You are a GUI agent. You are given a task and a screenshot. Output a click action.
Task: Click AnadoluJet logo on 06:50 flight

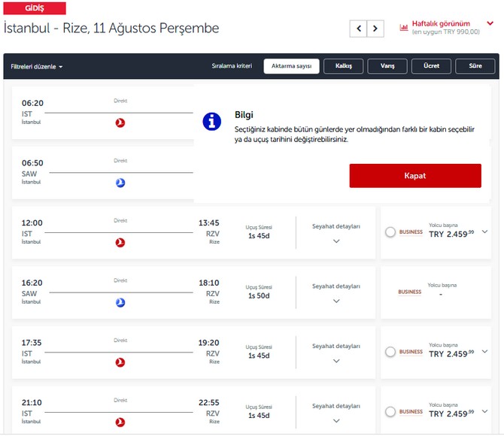pyautogui.click(x=120, y=183)
